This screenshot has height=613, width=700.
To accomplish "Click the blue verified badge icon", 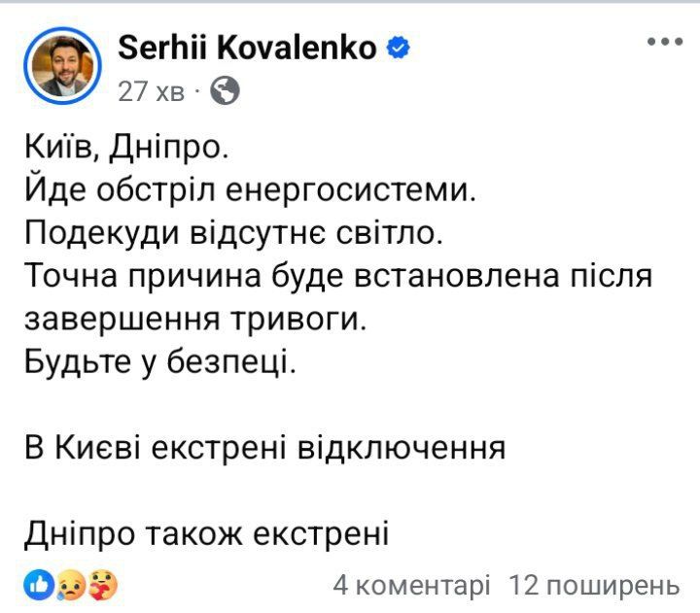I will click(397, 48).
